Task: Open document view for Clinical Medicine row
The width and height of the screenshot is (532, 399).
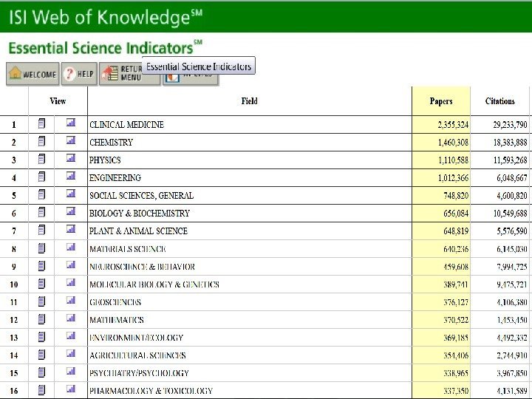Action: 41,123
